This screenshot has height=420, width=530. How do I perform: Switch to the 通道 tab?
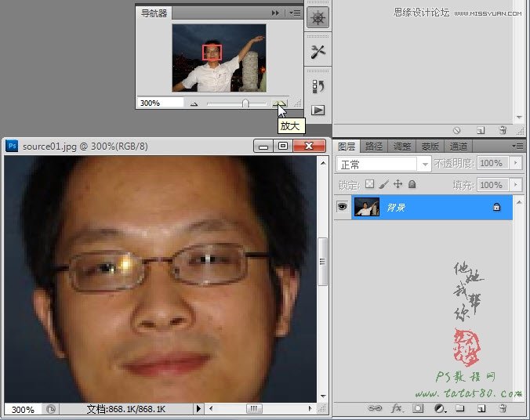(x=458, y=147)
